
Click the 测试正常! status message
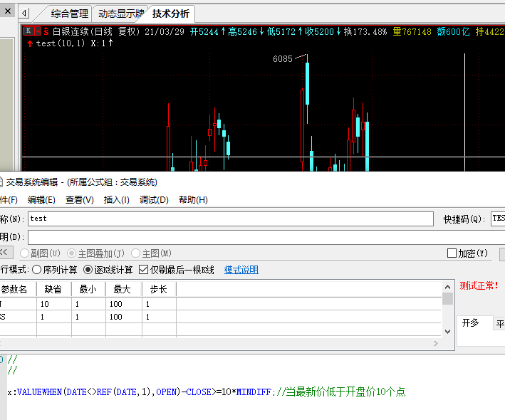[479, 285]
